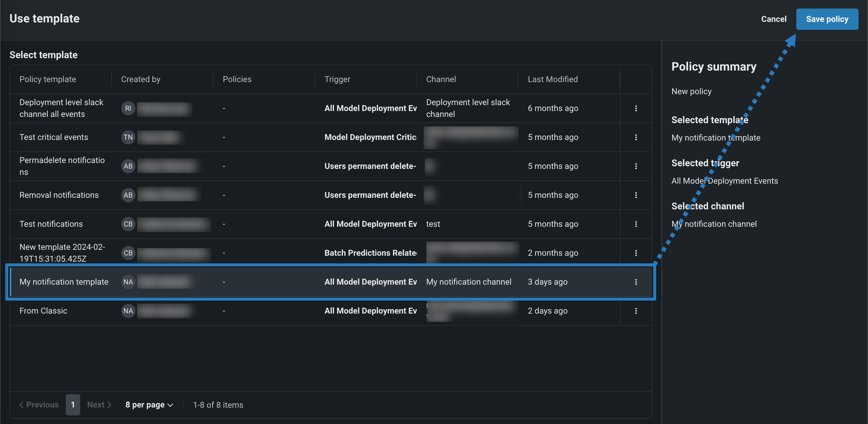The image size is (868, 424).
Task: Select the Removal notifications template row
Action: [59, 195]
